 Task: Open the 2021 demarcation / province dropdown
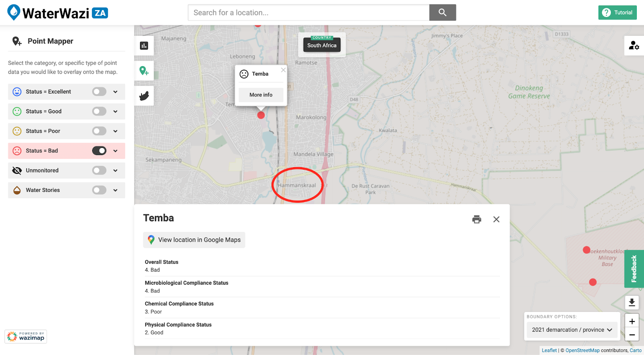[x=572, y=330]
